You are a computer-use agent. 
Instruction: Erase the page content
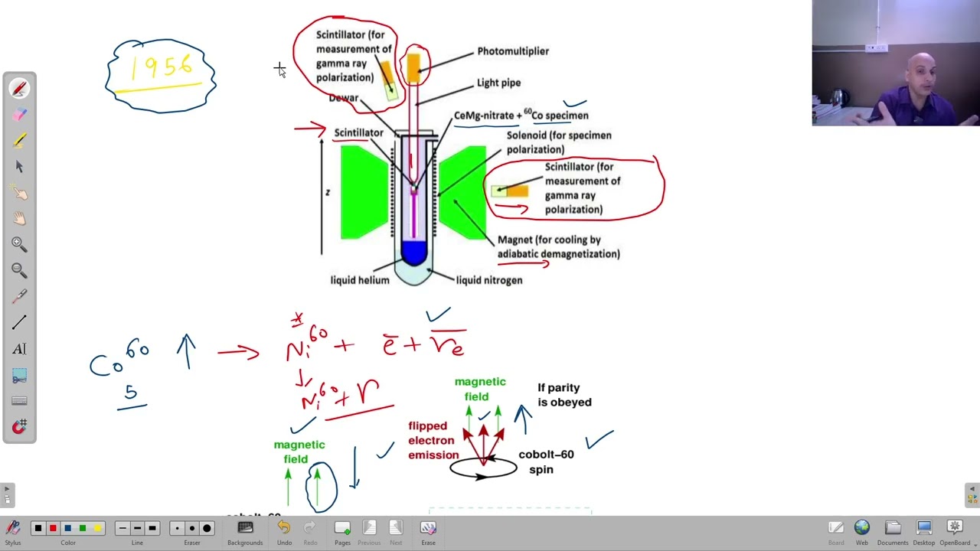tap(428, 532)
